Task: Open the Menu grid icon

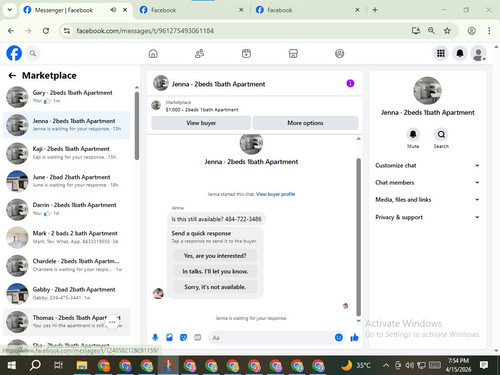Action: click(x=441, y=53)
